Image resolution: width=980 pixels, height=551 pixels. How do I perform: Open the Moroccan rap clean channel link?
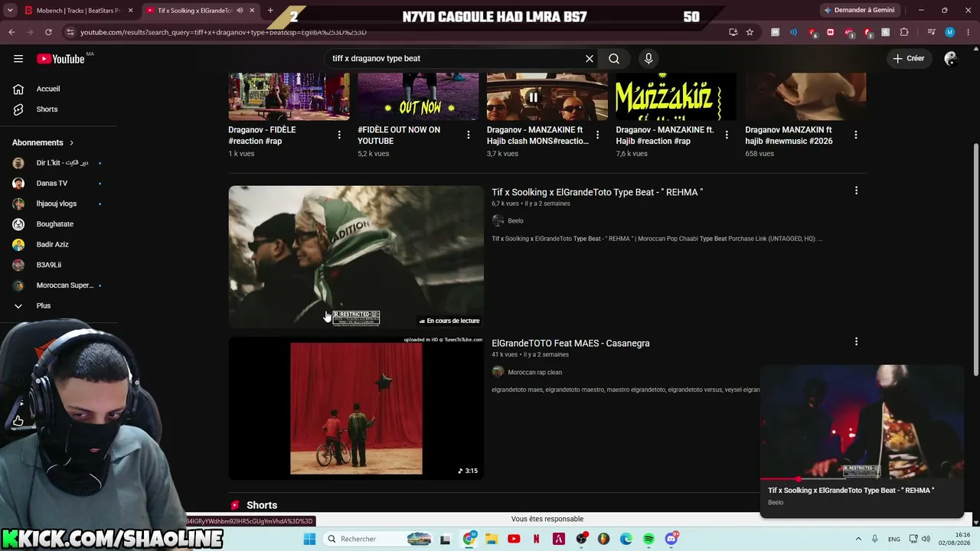(534, 372)
